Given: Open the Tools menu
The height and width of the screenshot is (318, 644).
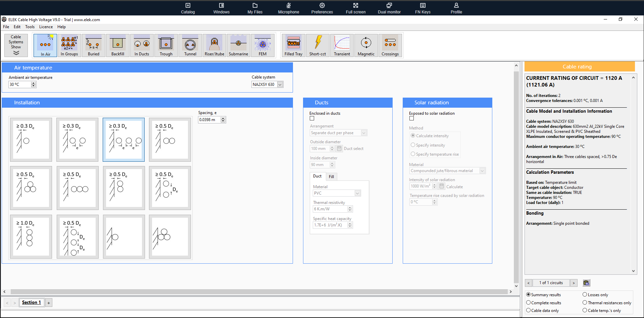Looking at the screenshot, I should pos(30,27).
